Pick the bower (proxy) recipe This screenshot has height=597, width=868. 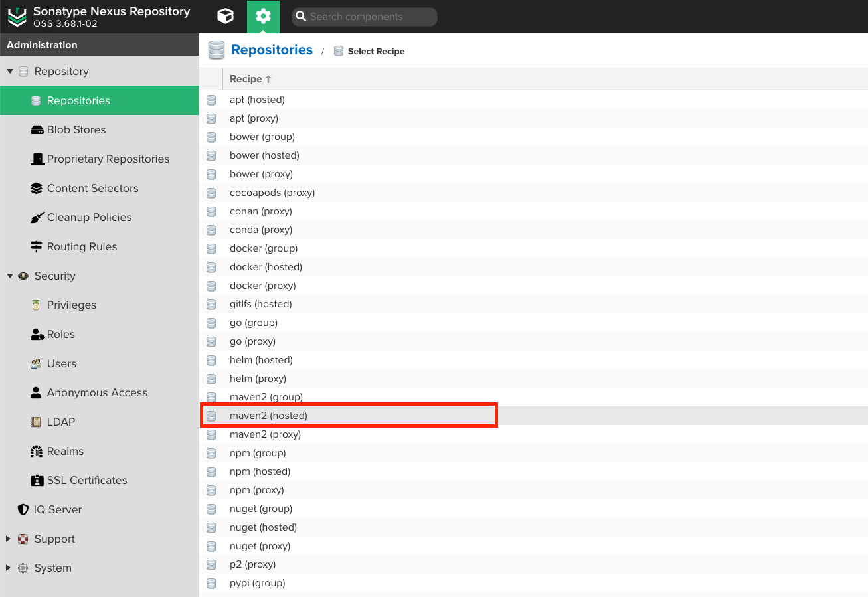coord(533,174)
